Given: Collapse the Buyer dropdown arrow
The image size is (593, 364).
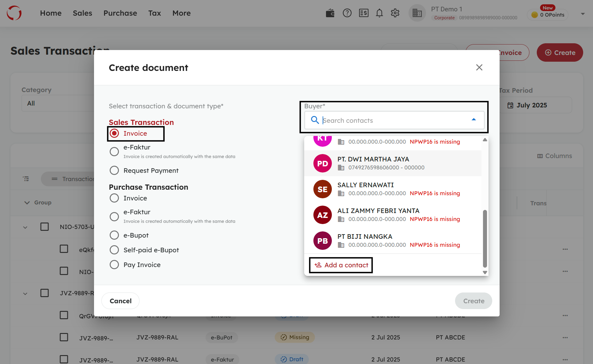Looking at the screenshot, I should coord(473,120).
